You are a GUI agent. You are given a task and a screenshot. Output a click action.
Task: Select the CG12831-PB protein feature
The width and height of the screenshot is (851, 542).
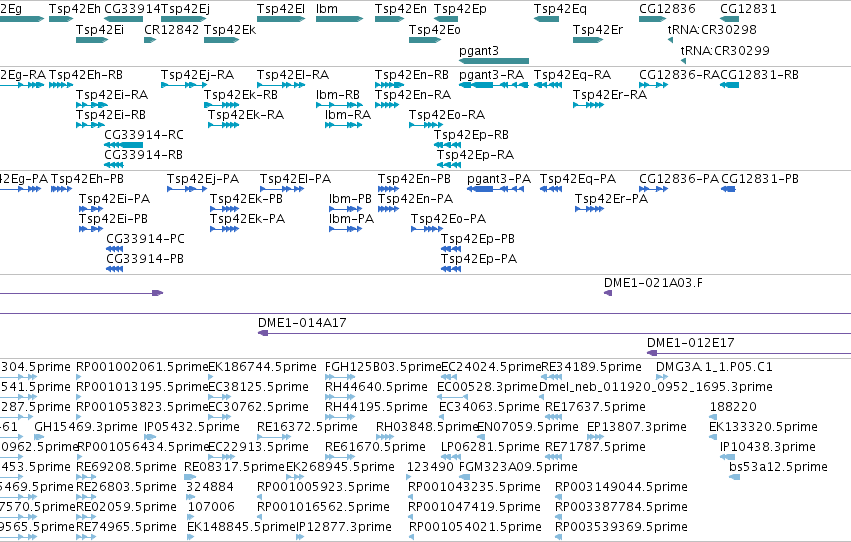click(728, 189)
